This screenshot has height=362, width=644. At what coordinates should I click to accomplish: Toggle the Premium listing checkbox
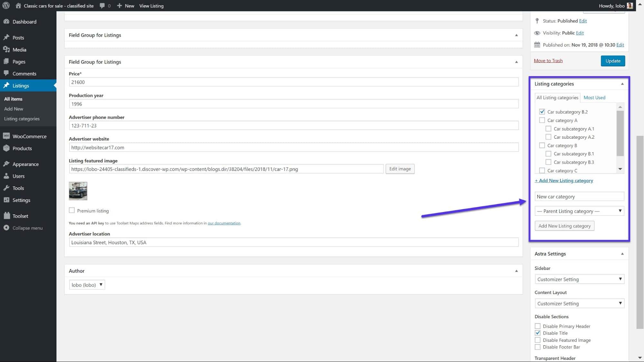(72, 210)
